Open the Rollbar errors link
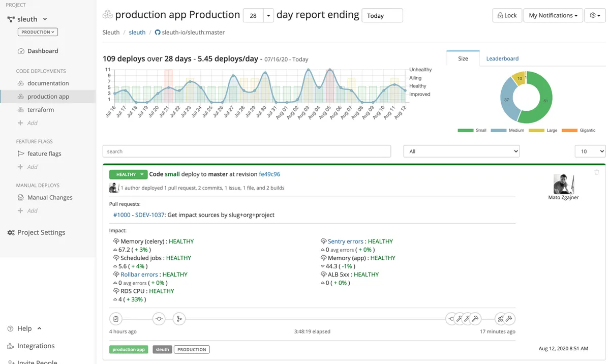 tap(139, 275)
